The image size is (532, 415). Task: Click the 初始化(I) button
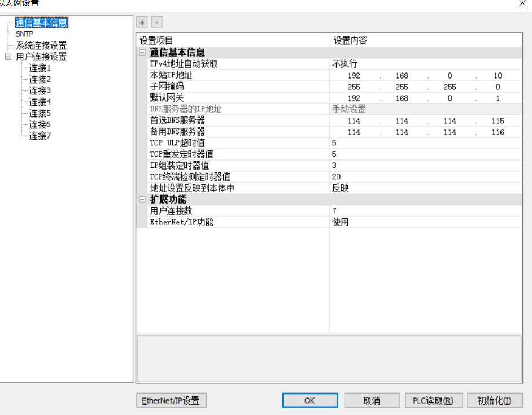click(x=494, y=400)
